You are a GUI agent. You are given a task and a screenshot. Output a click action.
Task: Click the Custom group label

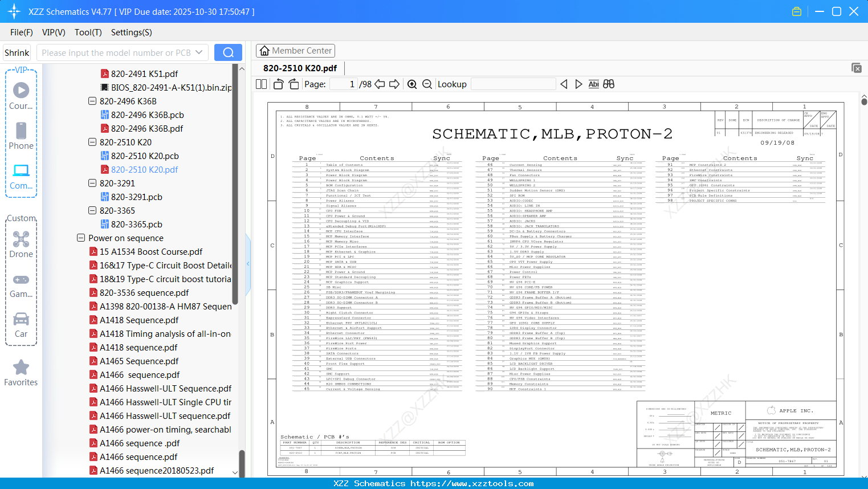pos(21,218)
